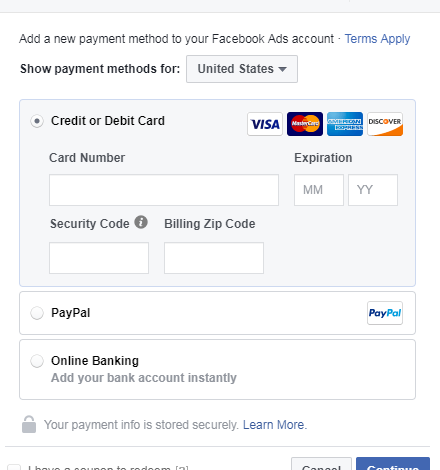
Task: Open the United States country dropdown
Action: coord(242,69)
